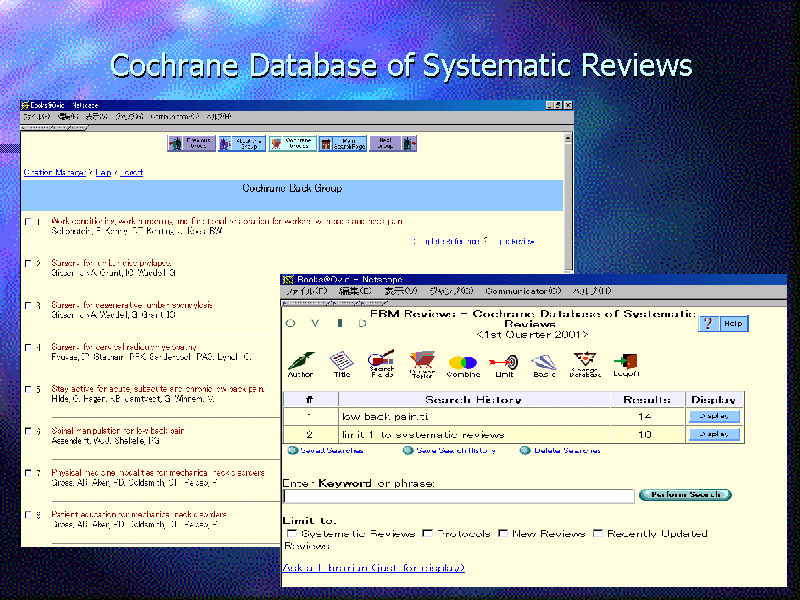Switch to Basic search mode icon
The height and width of the screenshot is (600, 800).
544,362
